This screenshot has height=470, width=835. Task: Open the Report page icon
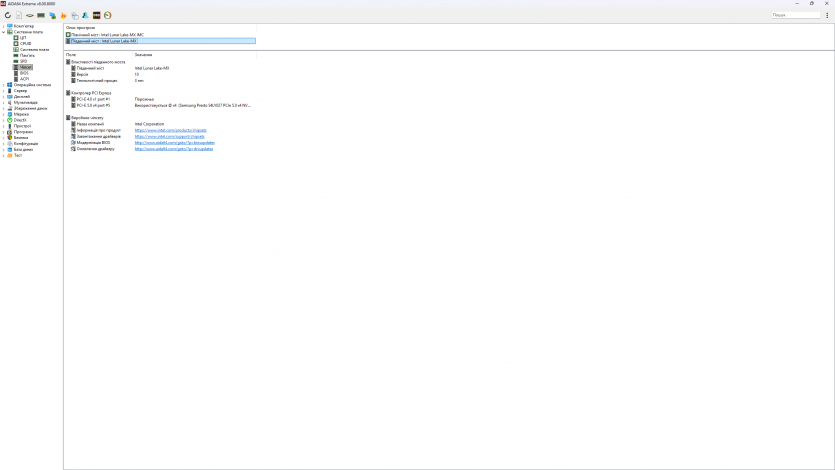coord(19,15)
